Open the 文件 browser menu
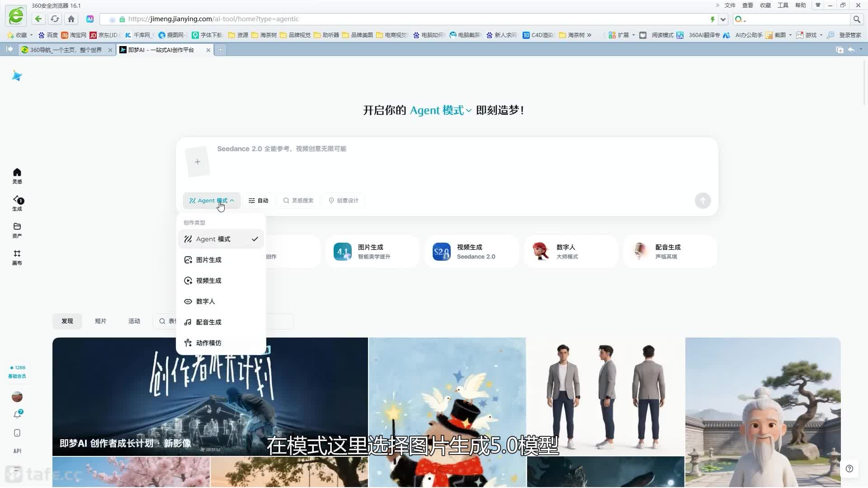868x488 pixels. pyautogui.click(x=730, y=5)
